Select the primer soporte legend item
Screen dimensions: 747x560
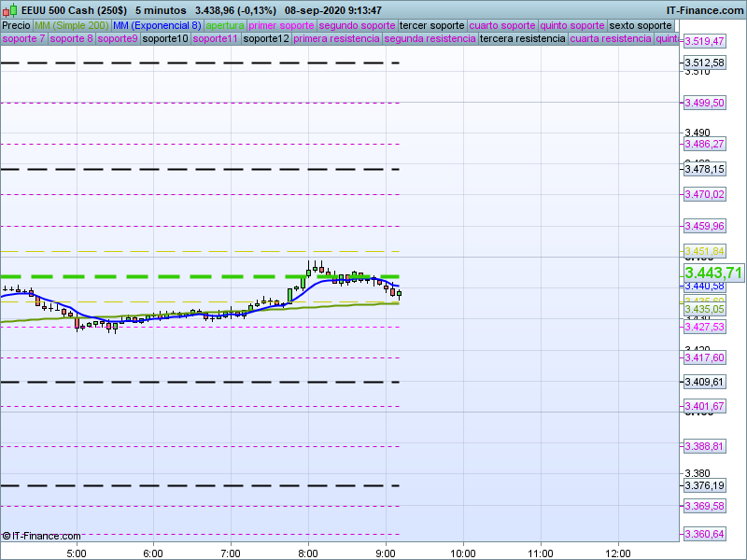click(281, 26)
